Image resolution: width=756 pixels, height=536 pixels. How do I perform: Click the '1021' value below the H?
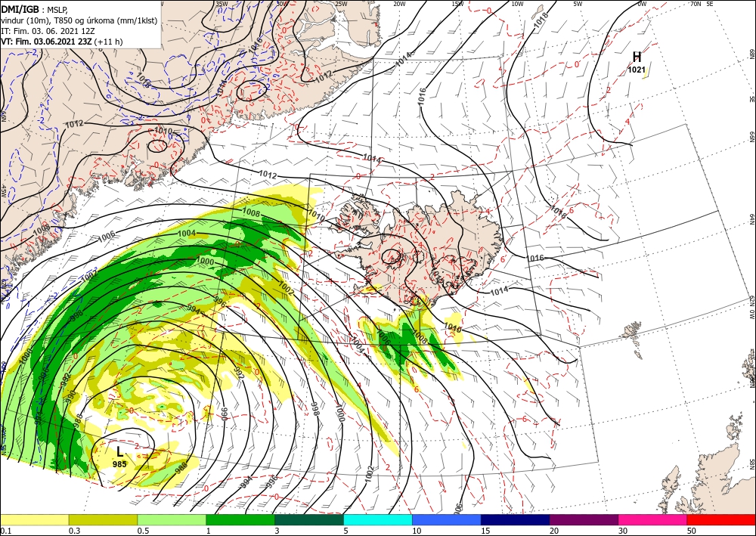[637, 70]
